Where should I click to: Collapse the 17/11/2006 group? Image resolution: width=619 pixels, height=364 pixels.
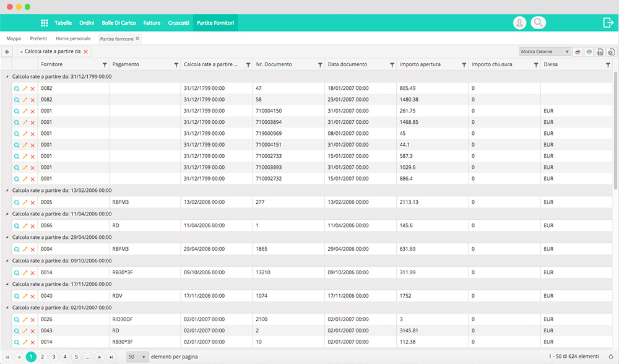[x=7, y=284]
